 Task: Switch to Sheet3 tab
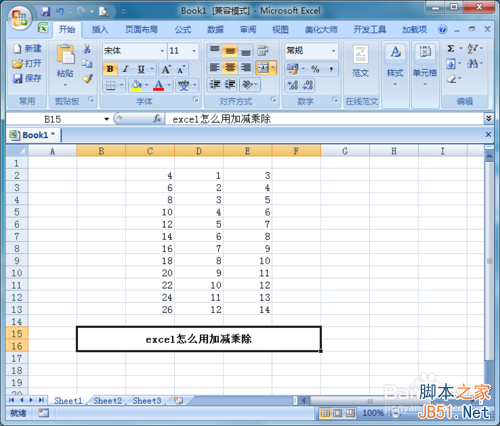point(147,400)
